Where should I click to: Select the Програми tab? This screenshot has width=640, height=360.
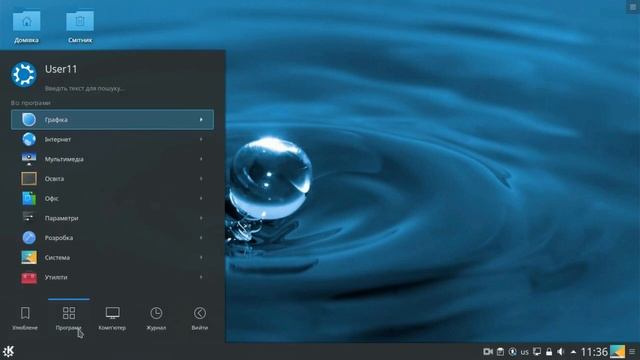69,318
